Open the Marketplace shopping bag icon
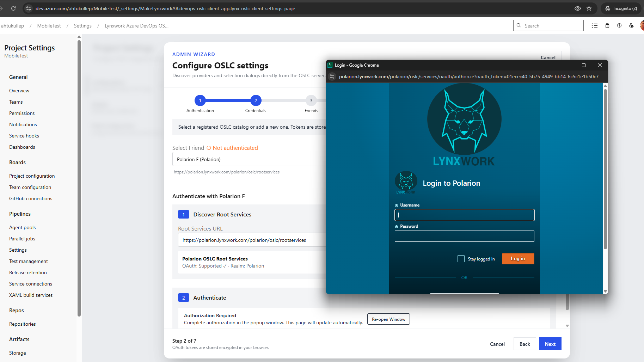The width and height of the screenshot is (644, 362). pos(607,25)
